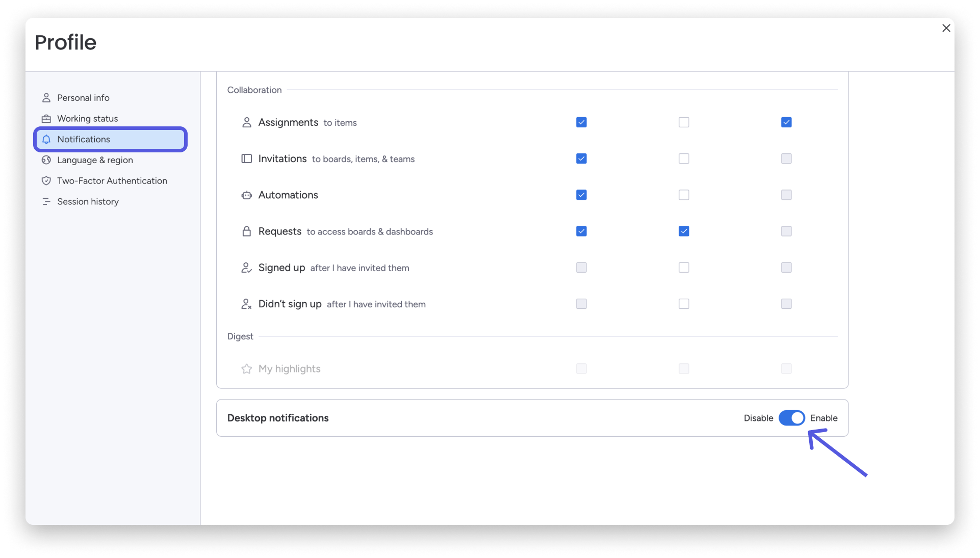Uncheck the first checkbox for Automations

click(581, 195)
